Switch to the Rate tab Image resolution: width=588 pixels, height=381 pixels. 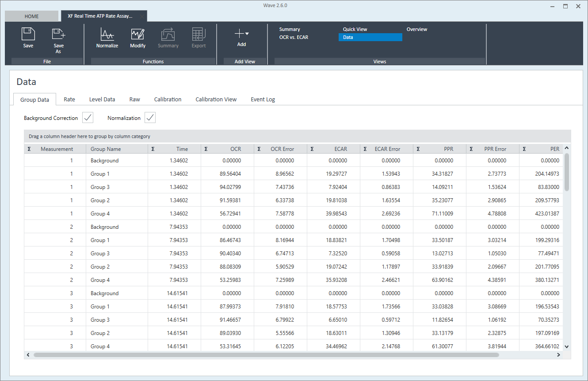point(69,100)
